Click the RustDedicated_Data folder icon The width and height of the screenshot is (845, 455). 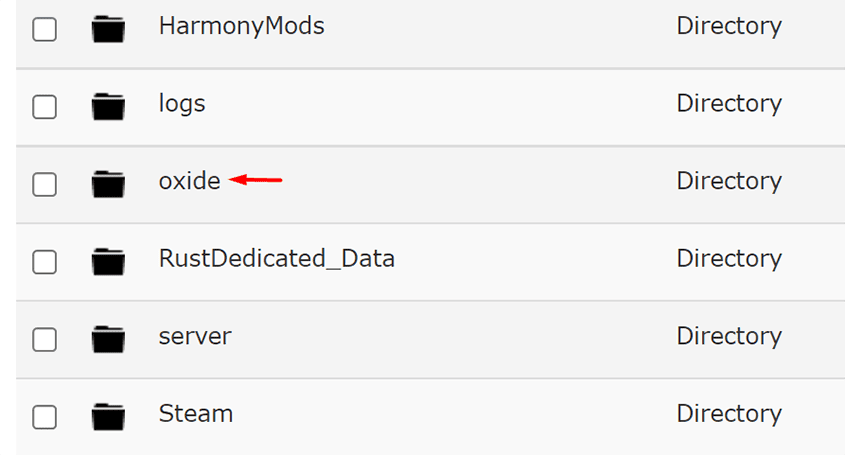click(108, 262)
